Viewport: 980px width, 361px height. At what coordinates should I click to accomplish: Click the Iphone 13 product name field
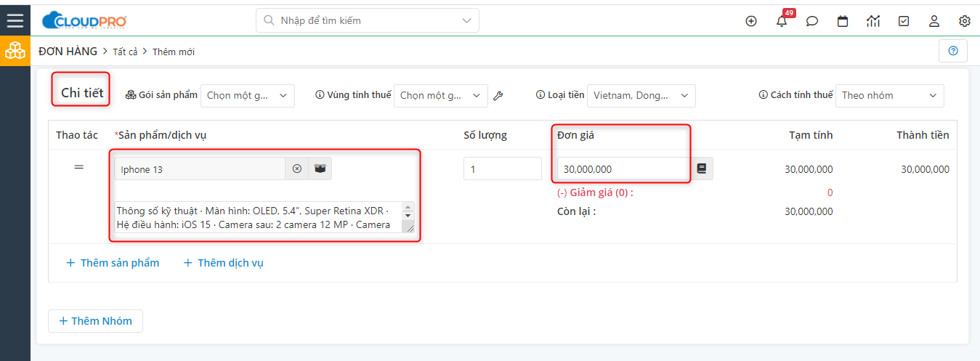pyautogui.click(x=200, y=169)
